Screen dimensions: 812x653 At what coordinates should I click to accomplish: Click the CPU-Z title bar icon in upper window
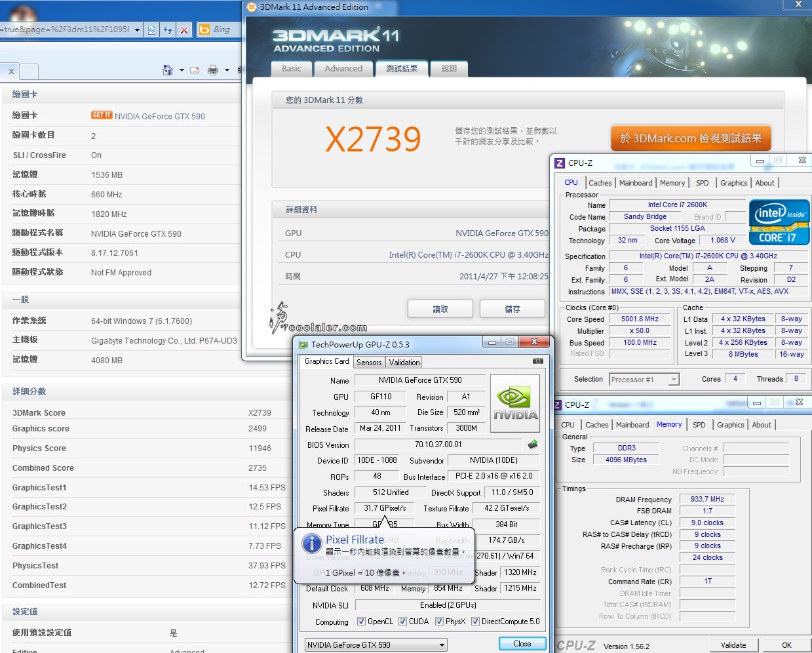[x=560, y=163]
